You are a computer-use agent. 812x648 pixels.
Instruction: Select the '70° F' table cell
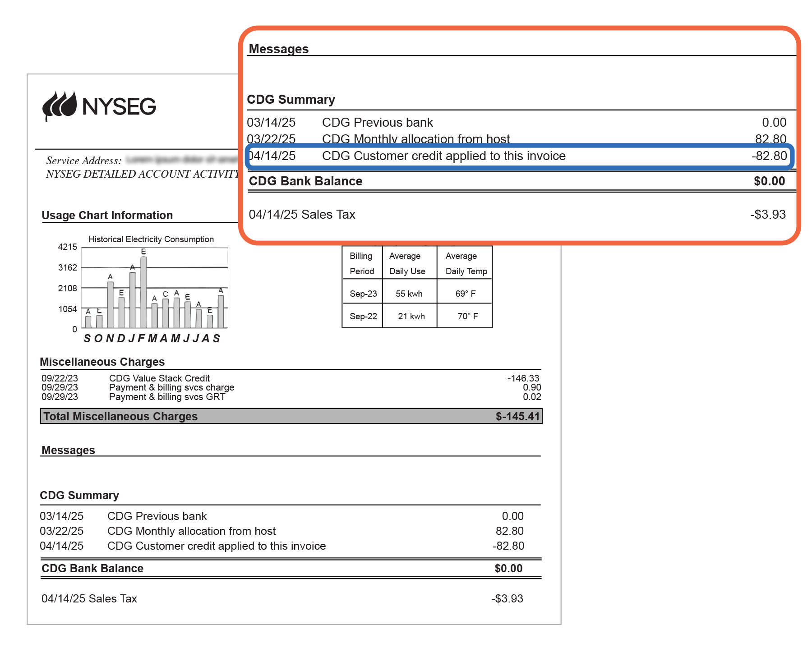click(x=468, y=316)
